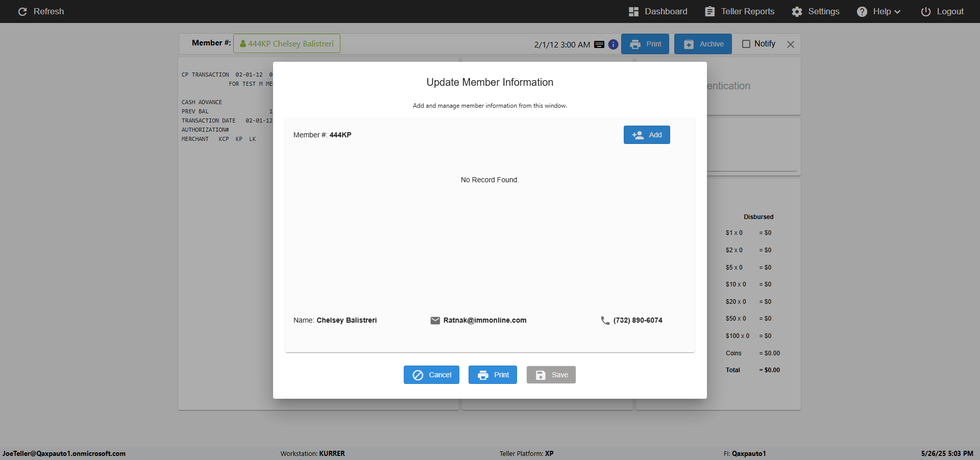Click the FI Qaxpauto1 status entry
This screenshot has height=460, width=980.
pyautogui.click(x=744, y=453)
